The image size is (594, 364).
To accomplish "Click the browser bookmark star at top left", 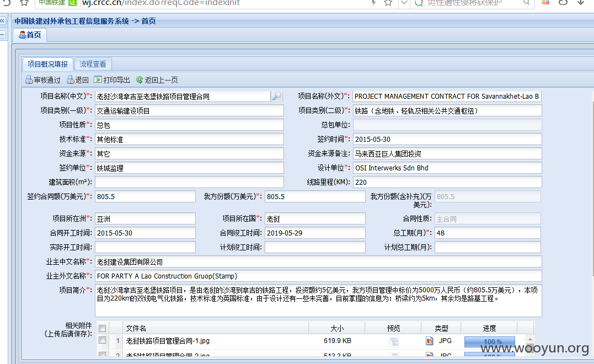I will point(24,3).
